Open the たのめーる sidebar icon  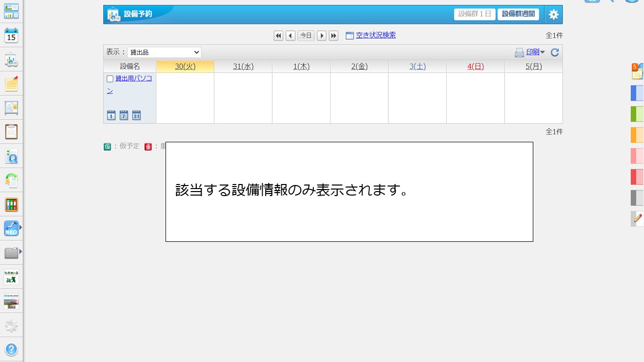11,277
